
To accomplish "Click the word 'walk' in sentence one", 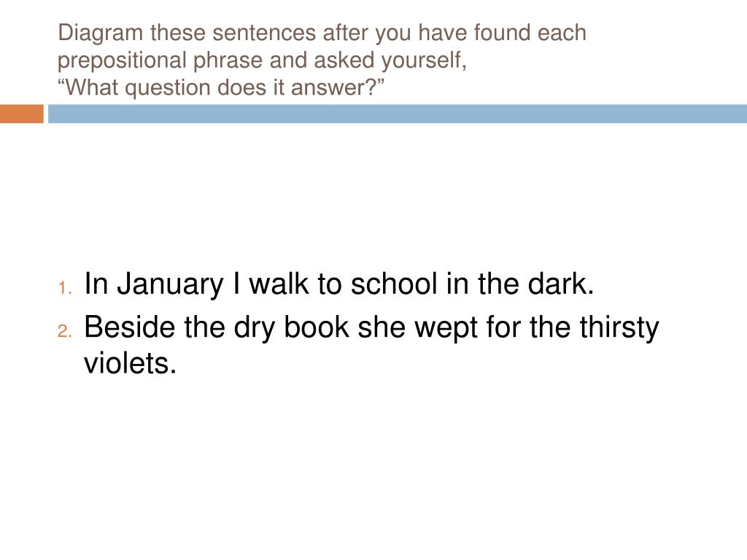I will point(279,284).
